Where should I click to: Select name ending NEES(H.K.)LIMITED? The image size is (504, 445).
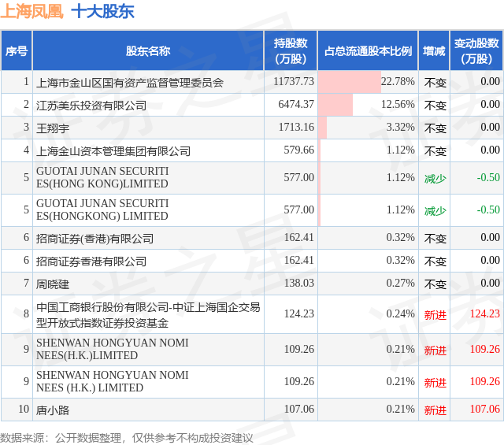(112, 349)
